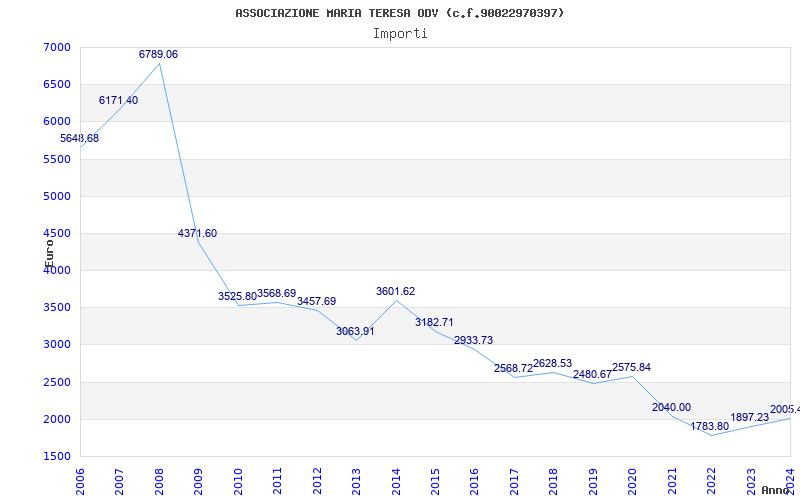Click the data label 2575.84

[x=632, y=367]
